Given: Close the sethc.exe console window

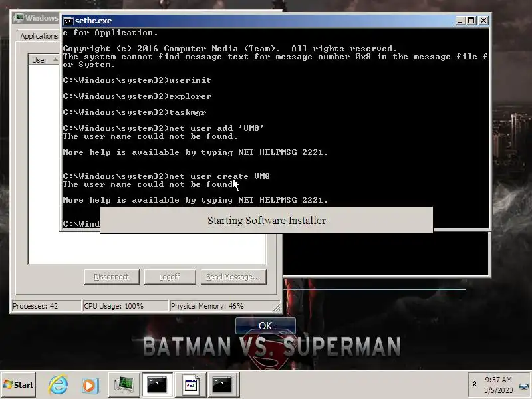Looking at the screenshot, I should [483, 21].
